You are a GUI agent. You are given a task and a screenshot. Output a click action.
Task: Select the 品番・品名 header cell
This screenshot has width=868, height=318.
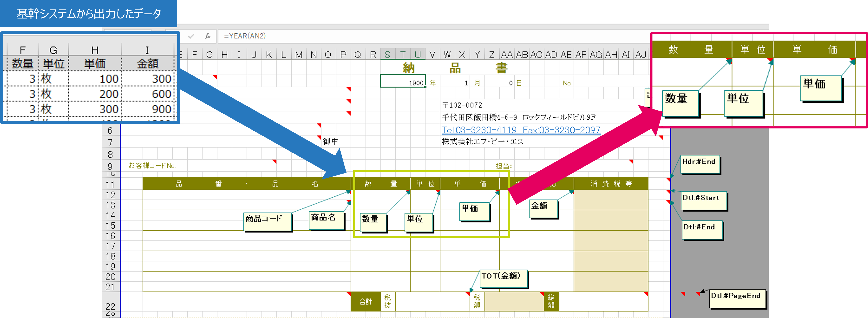pyautogui.click(x=247, y=184)
